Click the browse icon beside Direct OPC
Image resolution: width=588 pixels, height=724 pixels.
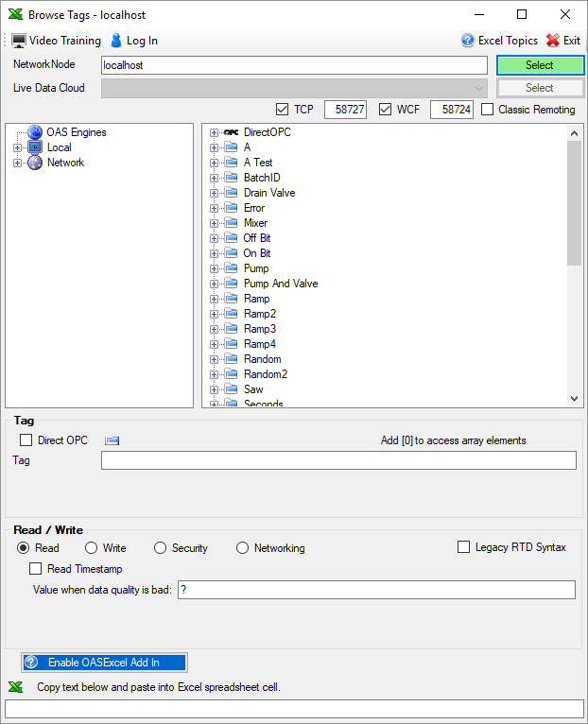coord(112,440)
